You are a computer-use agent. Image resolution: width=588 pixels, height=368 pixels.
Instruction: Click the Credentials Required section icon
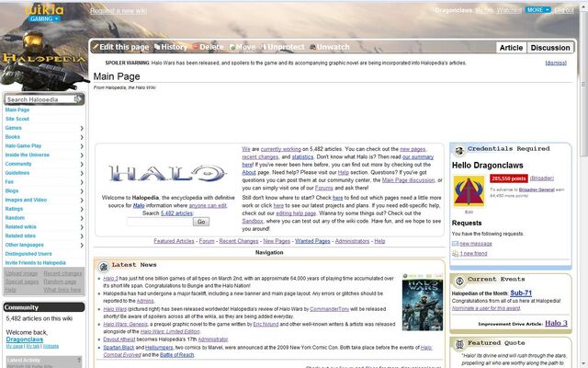tap(459, 150)
